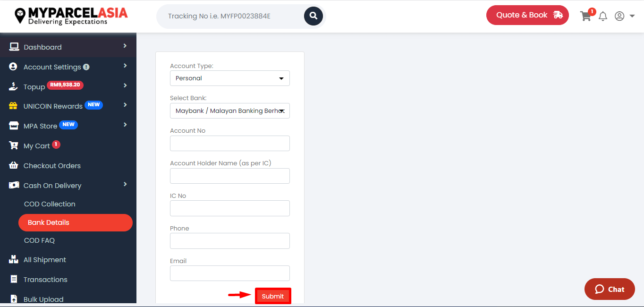
Task: Click the 'Select Bank:' label
Action: [188, 98]
